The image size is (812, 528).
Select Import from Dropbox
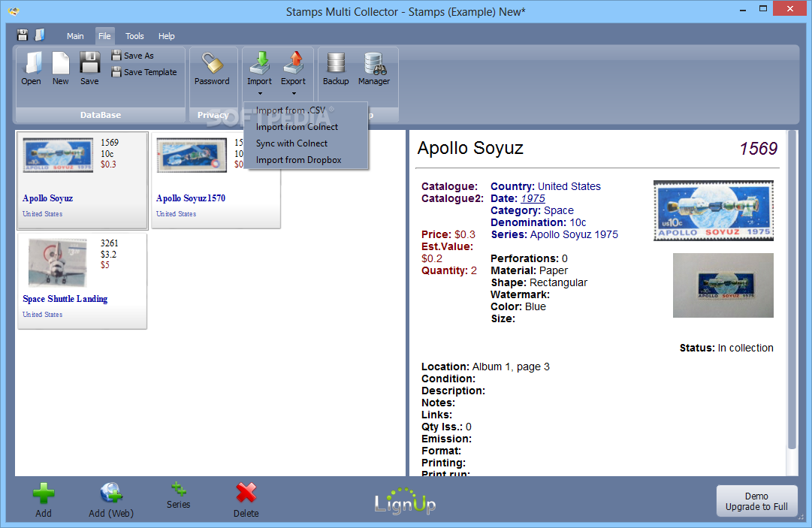[306, 160]
